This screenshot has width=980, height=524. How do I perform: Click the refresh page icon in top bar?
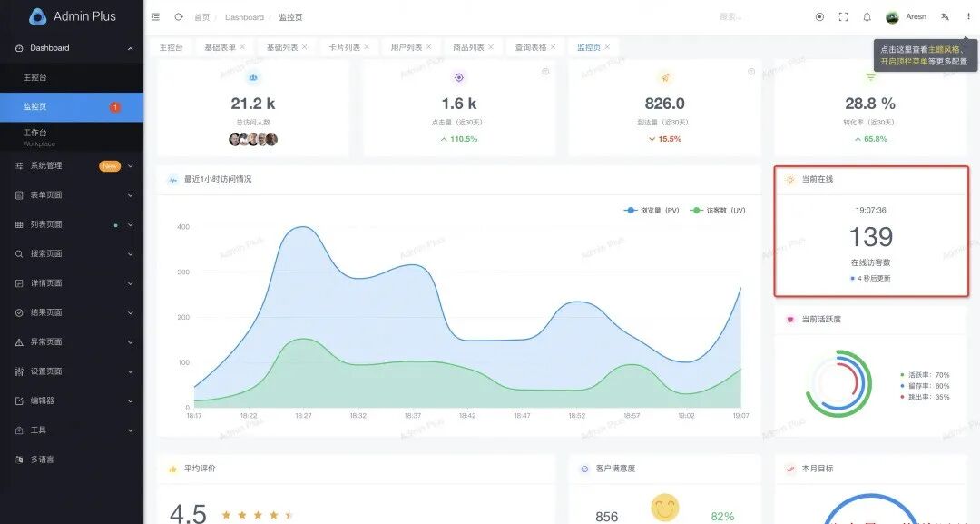point(177,16)
